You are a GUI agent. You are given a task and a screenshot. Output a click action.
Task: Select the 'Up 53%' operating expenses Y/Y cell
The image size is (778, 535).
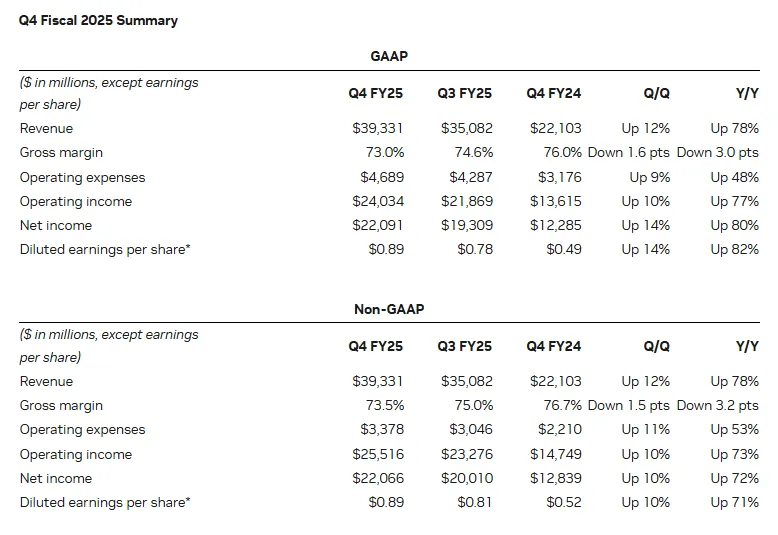[x=734, y=429]
